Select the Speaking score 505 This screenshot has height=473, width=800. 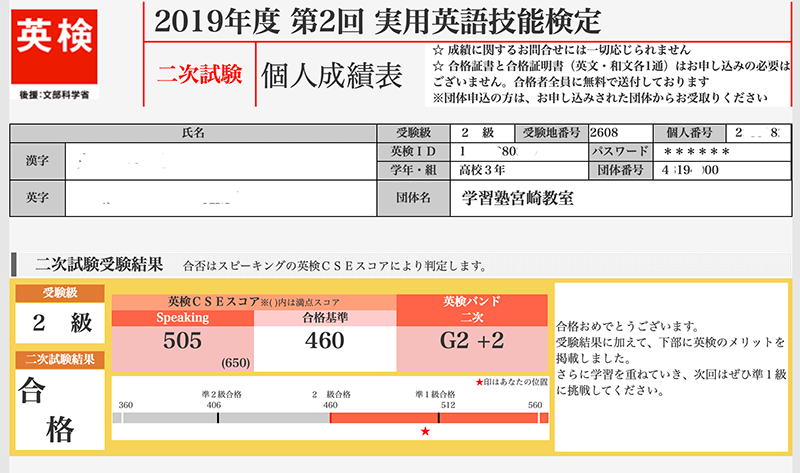182,342
